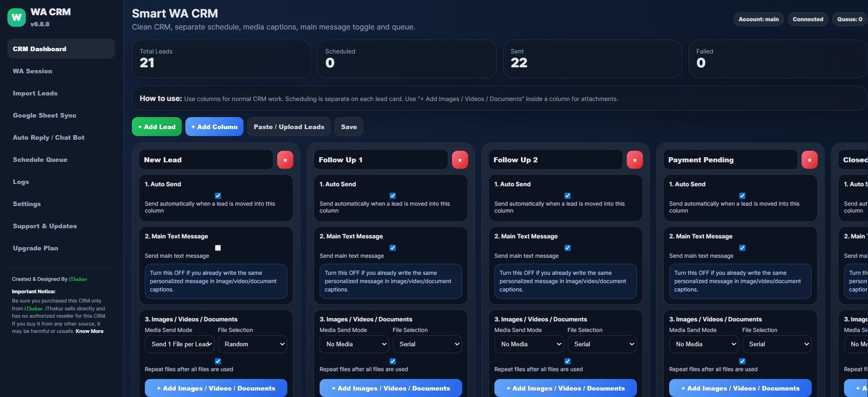Image resolution: width=868 pixels, height=397 pixels.
Task: Open File Selection dropdown in New Lead
Action: point(253,344)
